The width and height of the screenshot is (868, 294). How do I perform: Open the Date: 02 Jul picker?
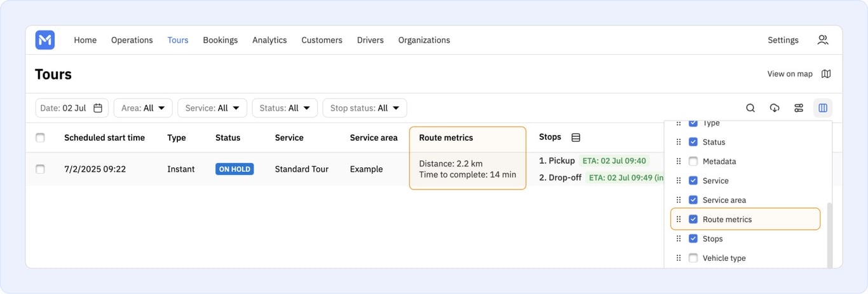[x=72, y=108]
